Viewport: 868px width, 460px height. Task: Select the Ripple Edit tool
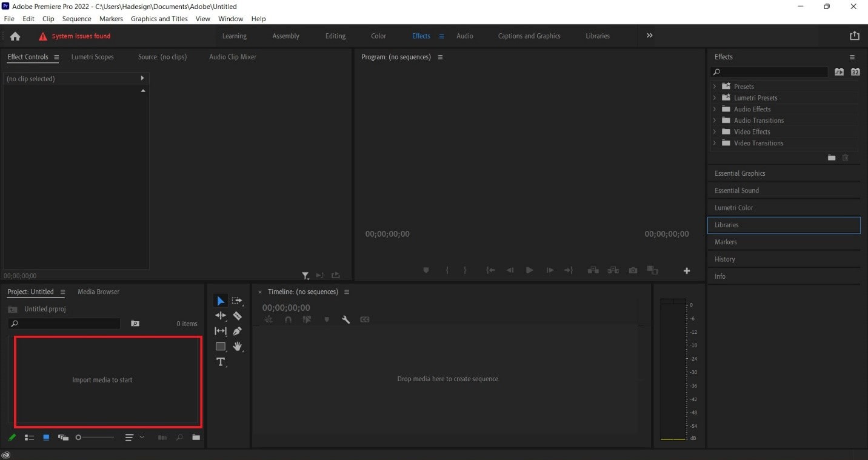pos(221,316)
